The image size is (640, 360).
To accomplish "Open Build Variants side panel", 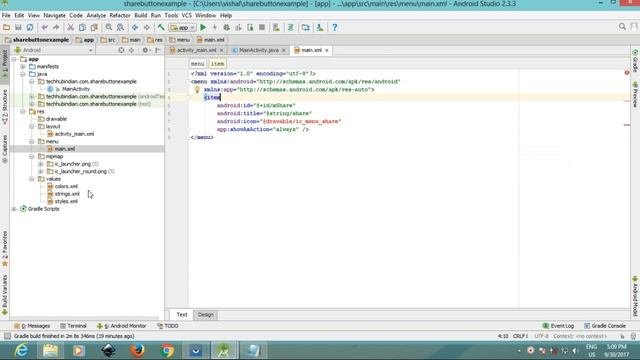I will click(x=5, y=295).
